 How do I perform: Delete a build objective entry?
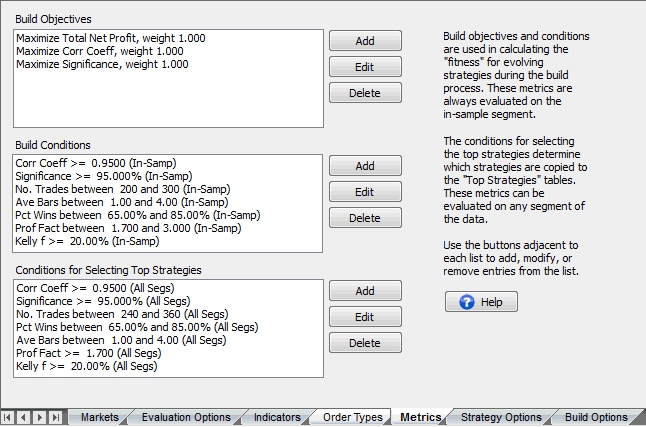coord(365,93)
